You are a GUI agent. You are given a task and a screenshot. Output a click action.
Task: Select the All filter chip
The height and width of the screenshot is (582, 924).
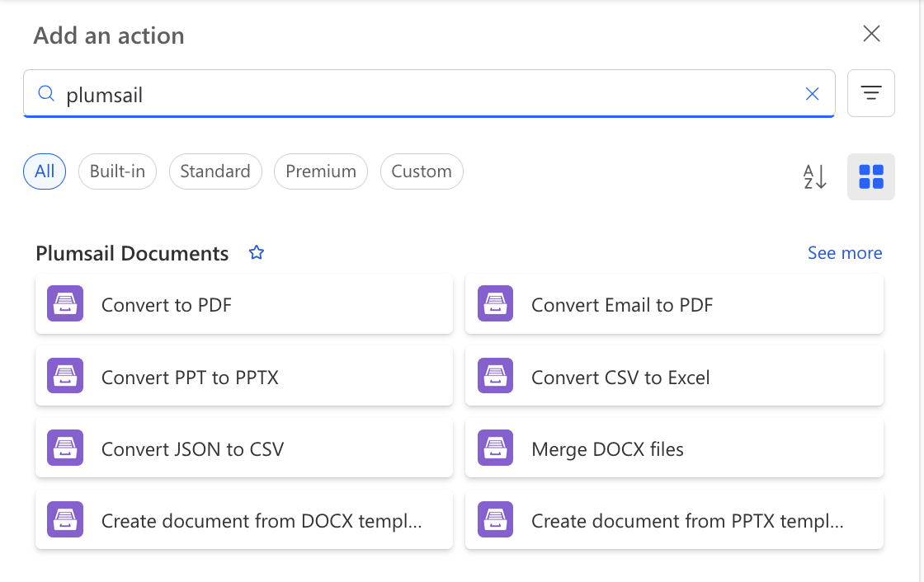(44, 171)
